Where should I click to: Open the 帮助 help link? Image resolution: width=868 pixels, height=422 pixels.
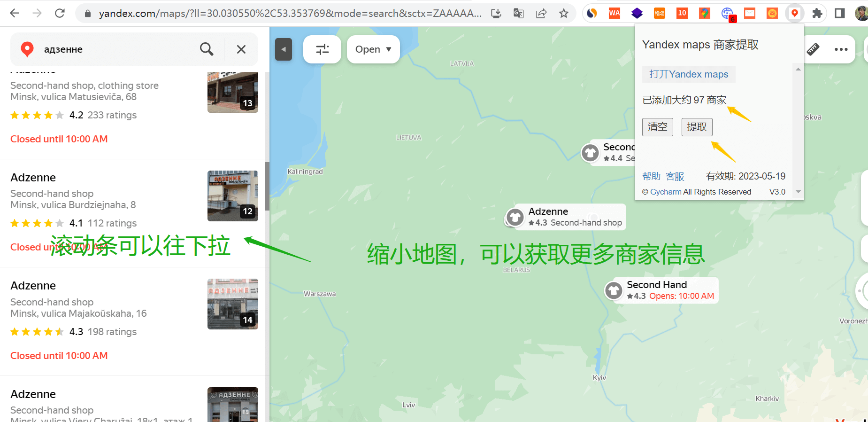(x=651, y=176)
